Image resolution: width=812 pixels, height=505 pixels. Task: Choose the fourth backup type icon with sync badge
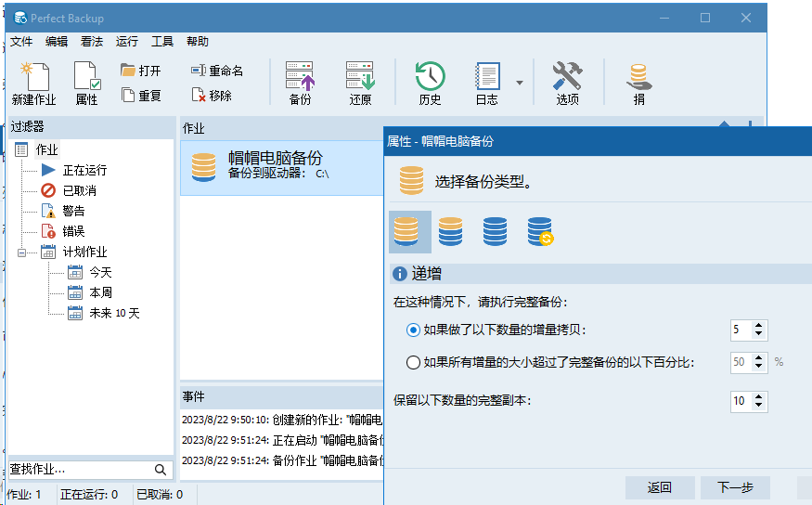point(540,231)
